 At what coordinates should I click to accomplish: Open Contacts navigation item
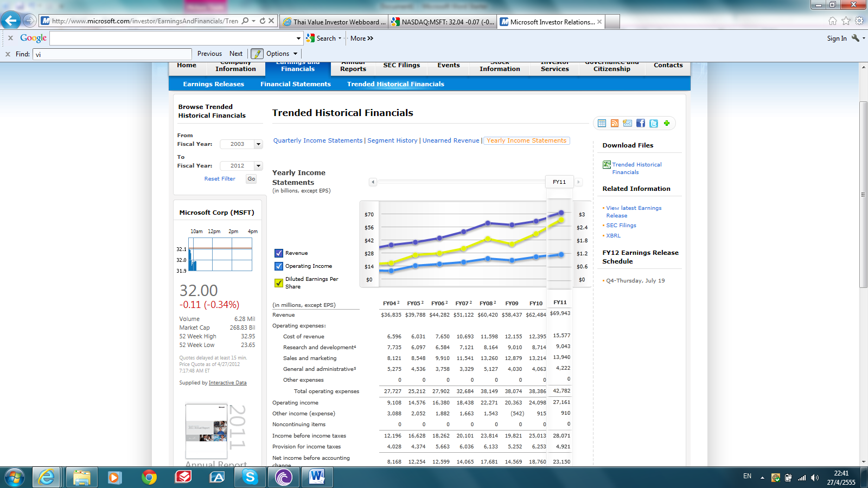668,66
